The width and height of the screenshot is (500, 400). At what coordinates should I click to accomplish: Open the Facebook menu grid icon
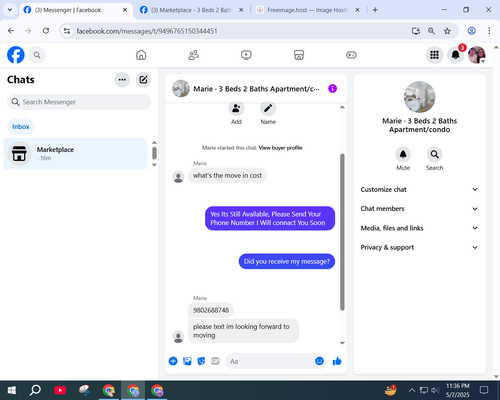[434, 55]
